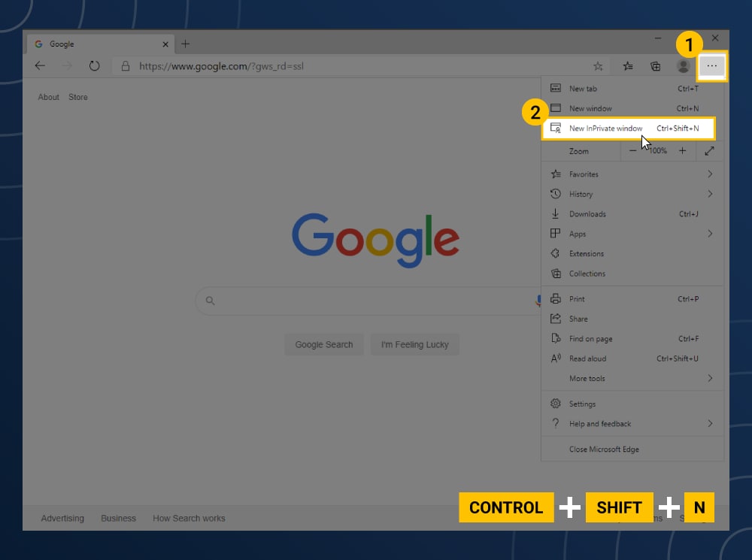
Task: Open the Collections toolbar icon
Action: [655, 66]
